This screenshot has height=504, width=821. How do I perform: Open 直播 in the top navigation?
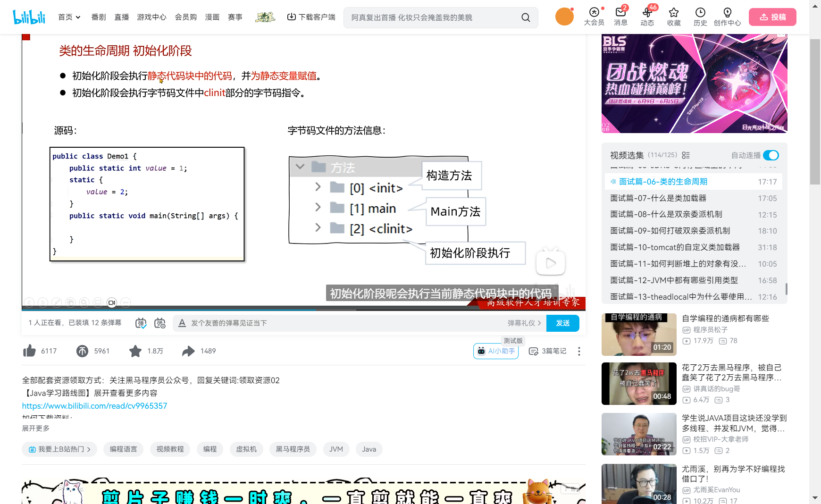(122, 17)
